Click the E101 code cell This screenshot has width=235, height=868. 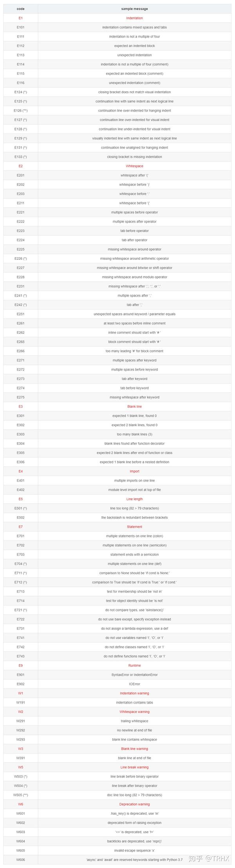pos(20,27)
